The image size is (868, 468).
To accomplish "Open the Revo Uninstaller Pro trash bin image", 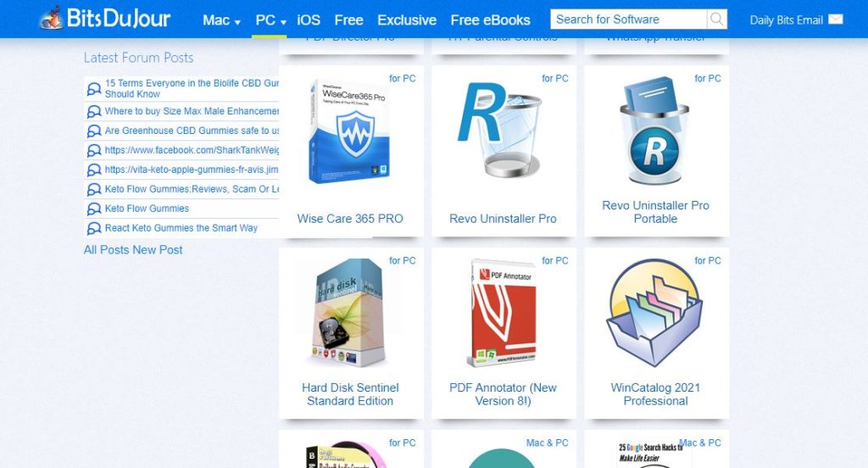I will (500, 130).
